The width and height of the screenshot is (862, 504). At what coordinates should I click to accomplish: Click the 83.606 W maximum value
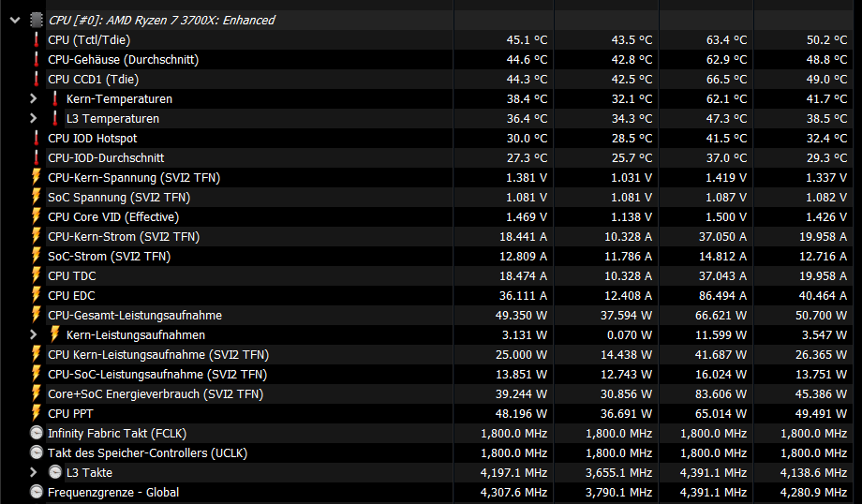(x=721, y=394)
